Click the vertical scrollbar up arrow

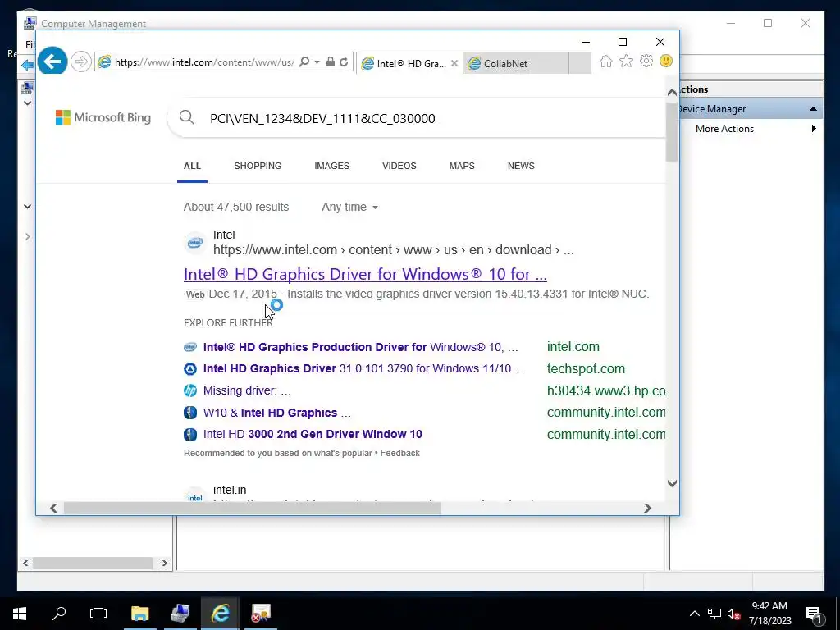pos(672,93)
